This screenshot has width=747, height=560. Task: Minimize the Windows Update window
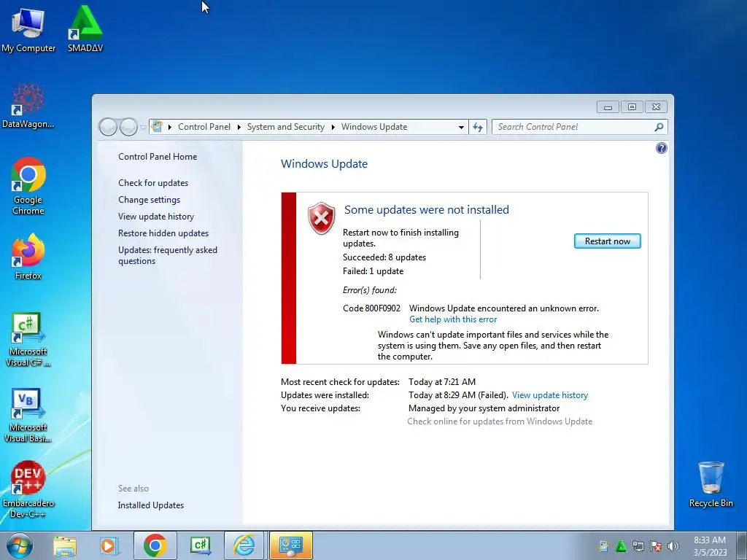point(608,107)
